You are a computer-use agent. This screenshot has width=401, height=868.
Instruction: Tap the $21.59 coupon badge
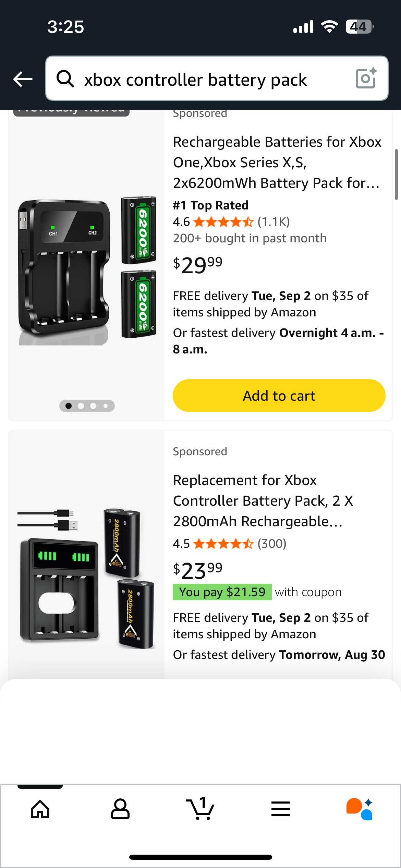(x=222, y=592)
